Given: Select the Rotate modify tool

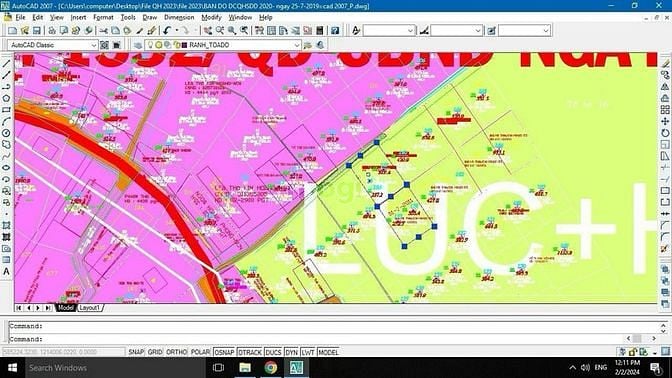Looking at the screenshot, I should (x=665, y=133).
